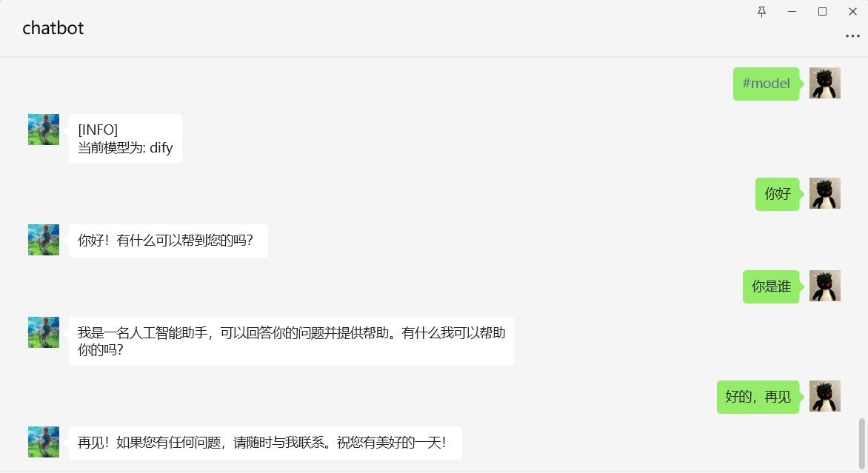Click the chat's vertical scrollbar thumb
Viewport: 868px width, 473px height.
click(x=861, y=443)
